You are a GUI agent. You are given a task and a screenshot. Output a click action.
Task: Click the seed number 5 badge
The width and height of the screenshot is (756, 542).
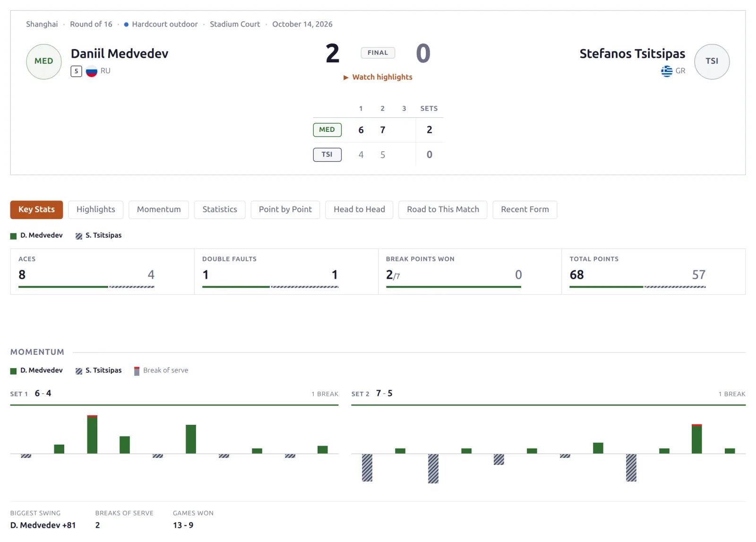(x=76, y=71)
